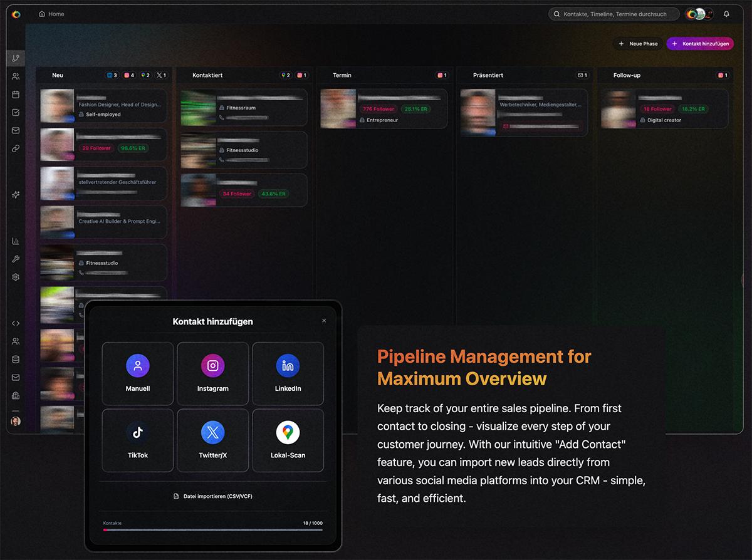This screenshot has height=560, width=752.
Task: Select Manuell to add a contact manually
Action: (137, 373)
